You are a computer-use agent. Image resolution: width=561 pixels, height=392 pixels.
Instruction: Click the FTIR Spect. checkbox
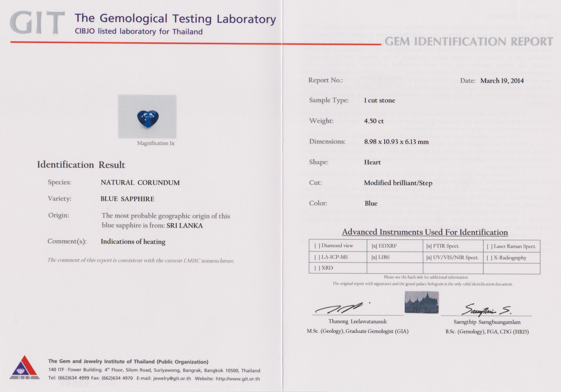click(429, 246)
